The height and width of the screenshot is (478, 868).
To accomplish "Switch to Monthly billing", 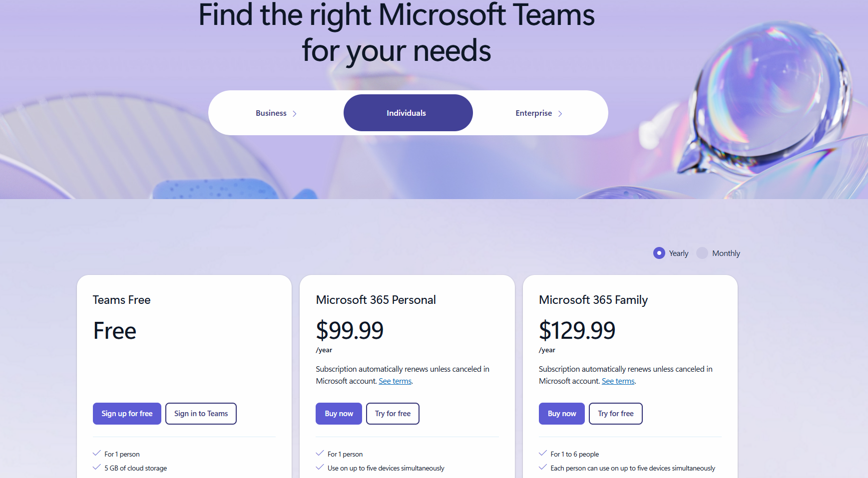I will 703,253.
